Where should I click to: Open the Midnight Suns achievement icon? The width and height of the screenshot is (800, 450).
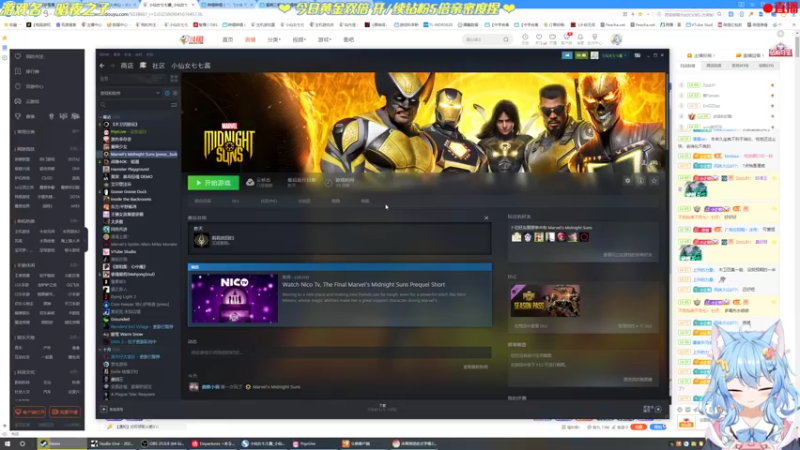pos(202,240)
